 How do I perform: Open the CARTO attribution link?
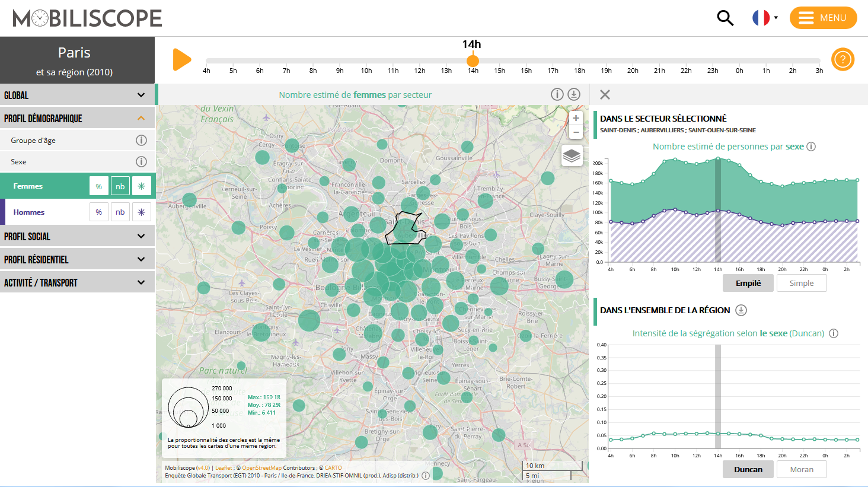[333, 468]
